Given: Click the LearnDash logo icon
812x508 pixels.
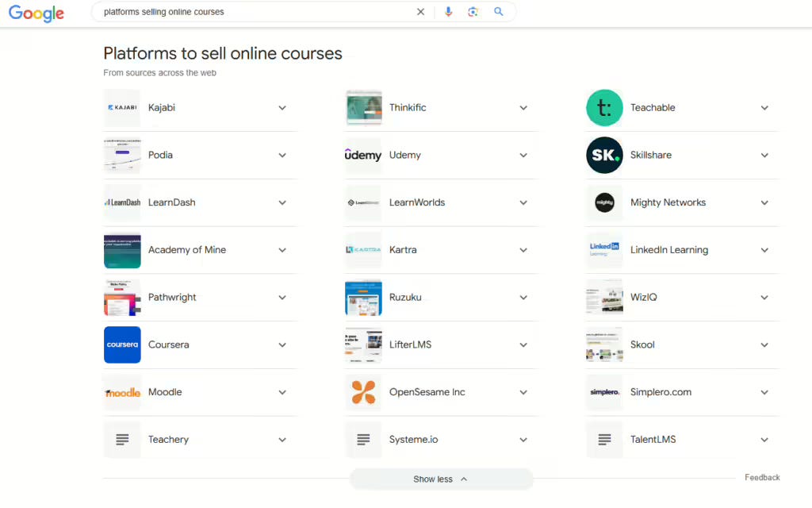Looking at the screenshot, I should 122,202.
